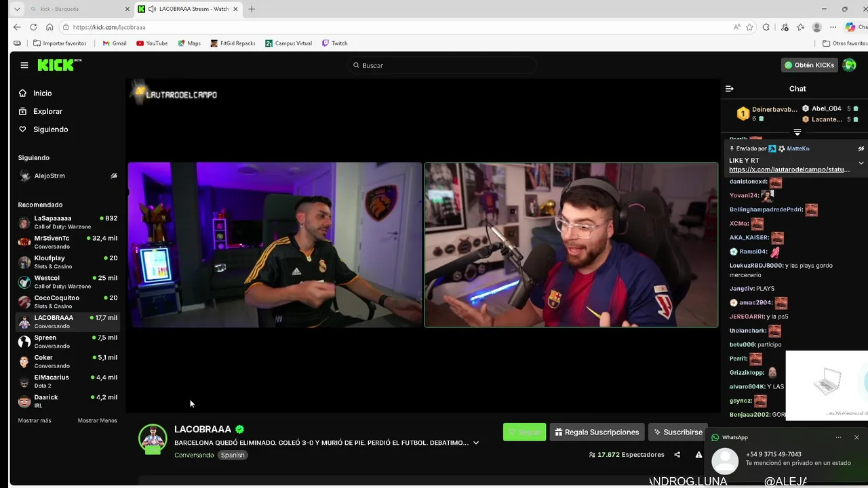The image size is (868, 488).
Task: Expand the gift leaderboard arrow
Action: 797,132
